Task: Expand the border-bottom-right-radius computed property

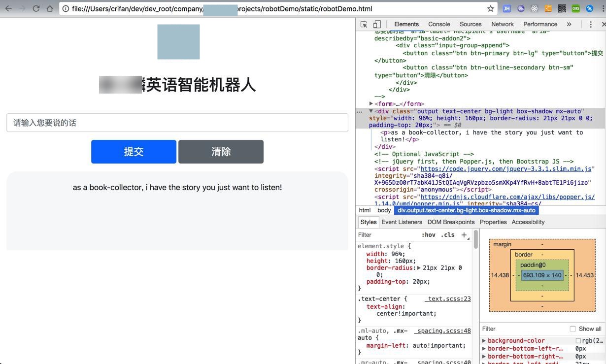Action: click(484, 356)
